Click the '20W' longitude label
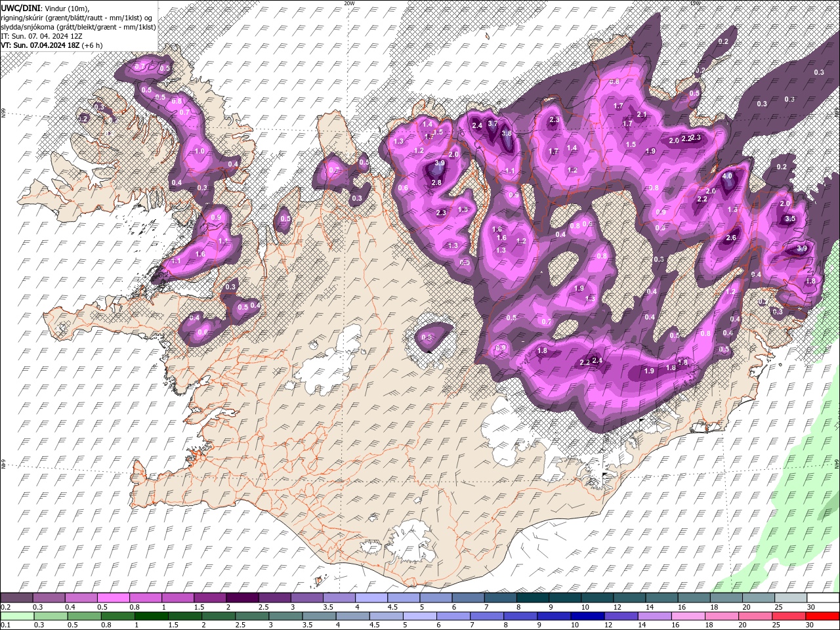 (349, 3)
